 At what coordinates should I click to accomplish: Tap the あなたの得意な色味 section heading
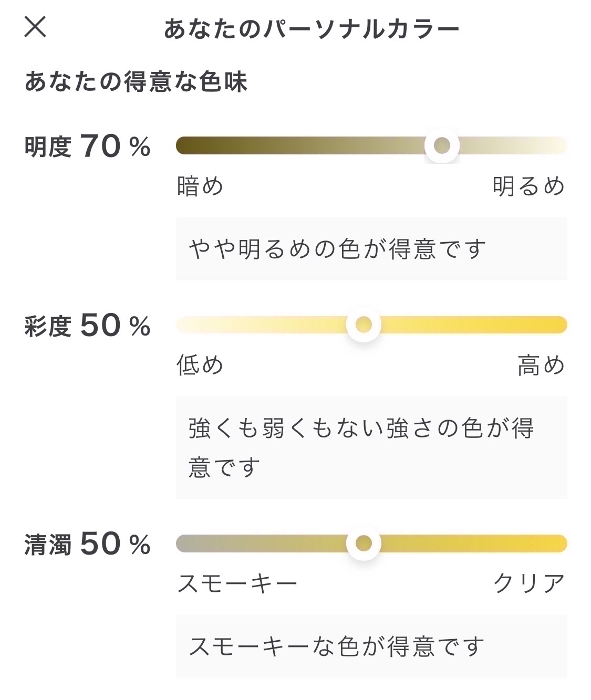[x=136, y=82]
